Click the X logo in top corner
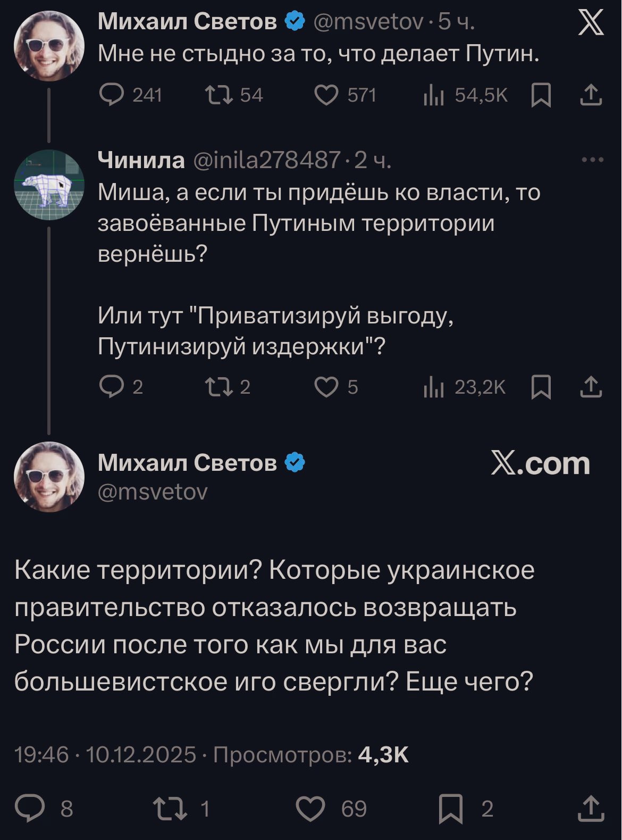The height and width of the screenshot is (840, 622). [591, 23]
